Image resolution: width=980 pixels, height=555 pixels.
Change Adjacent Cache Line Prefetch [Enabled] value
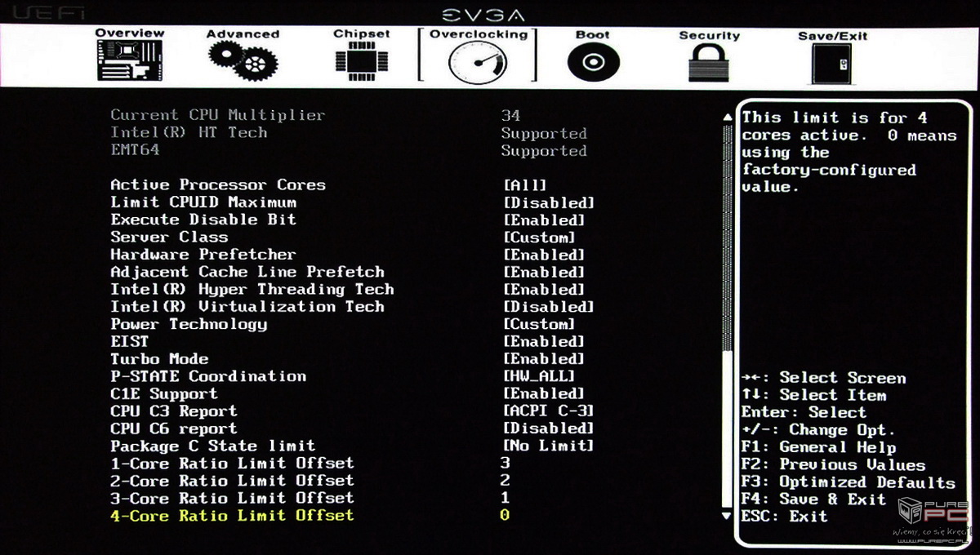pyautogui.click(x=544, y=272)
